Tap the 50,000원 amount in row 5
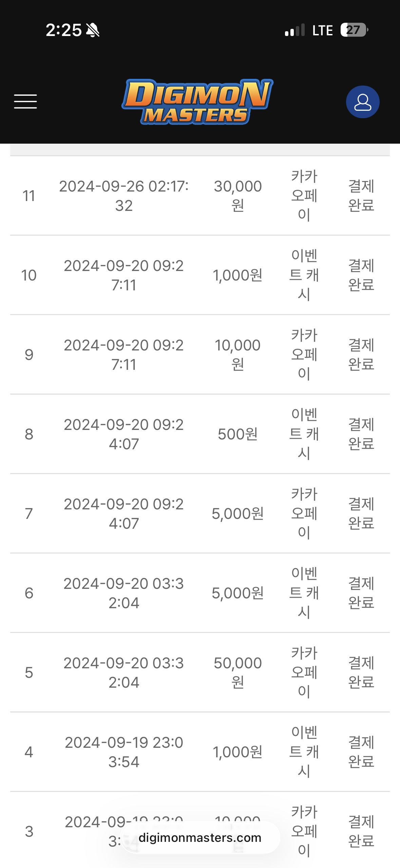This screenshot has width=400, height=868. pos(237,672)
